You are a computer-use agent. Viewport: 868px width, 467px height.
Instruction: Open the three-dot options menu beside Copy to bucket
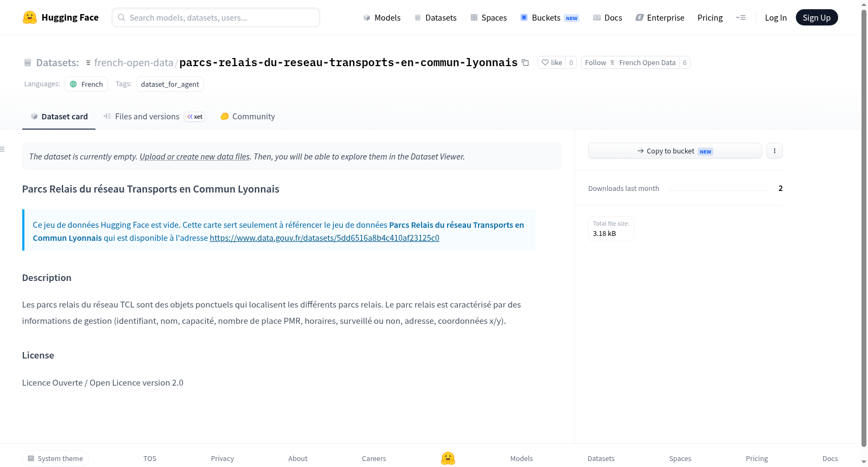[x=775, y=151]
